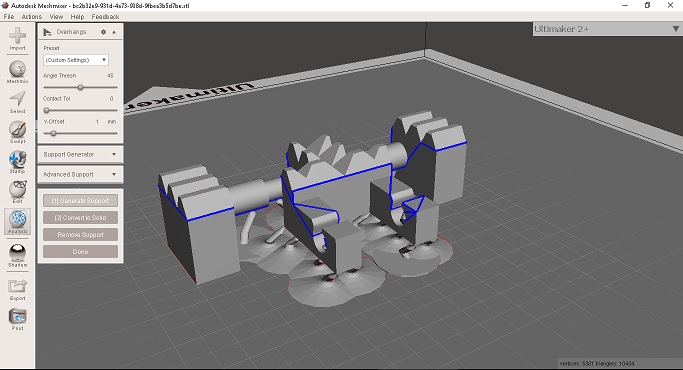
Task: Open the Actions menu
Action: pyautogui.click(x=32, y=17)
